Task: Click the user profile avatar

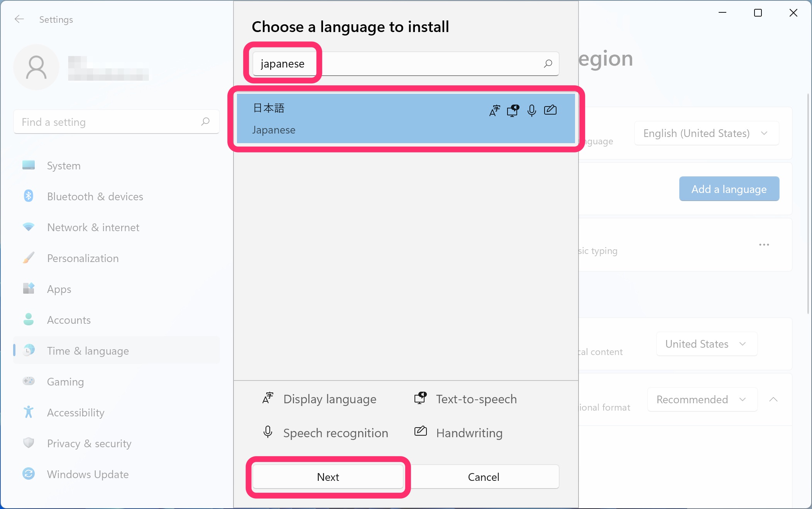Action: [36, 68]
